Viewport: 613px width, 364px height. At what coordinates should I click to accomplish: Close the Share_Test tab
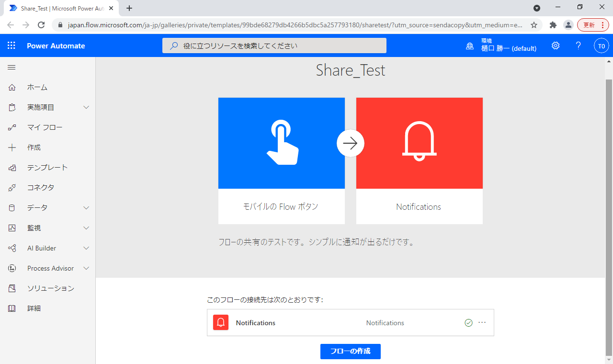pyautogui.click(x=112, y=8)
